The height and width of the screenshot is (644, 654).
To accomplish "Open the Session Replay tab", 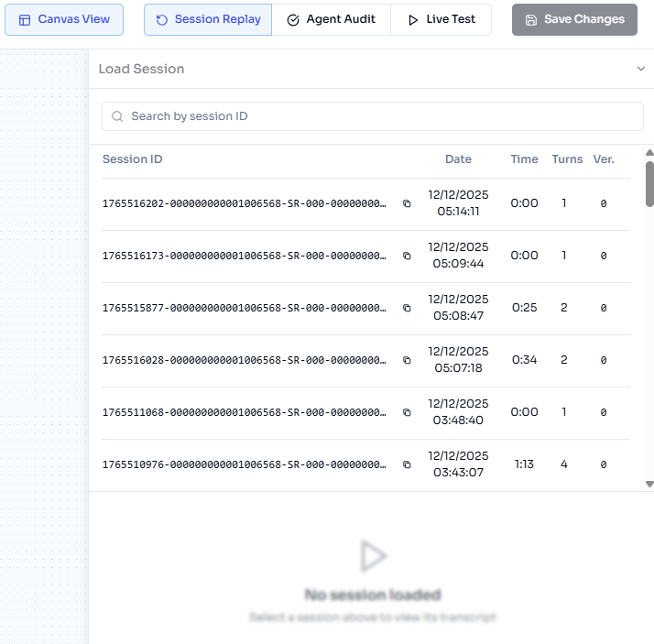I will 208,19.
